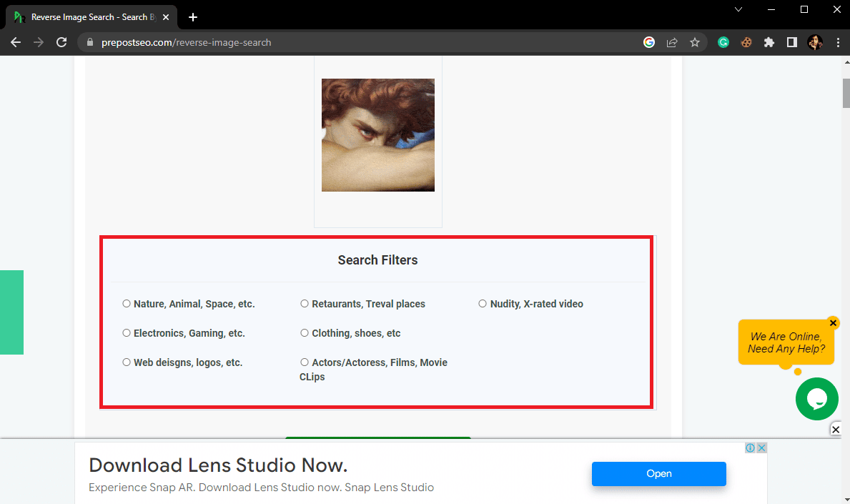Click ad text Experience Snap AR
850x504 pixels.
[261, 488]
